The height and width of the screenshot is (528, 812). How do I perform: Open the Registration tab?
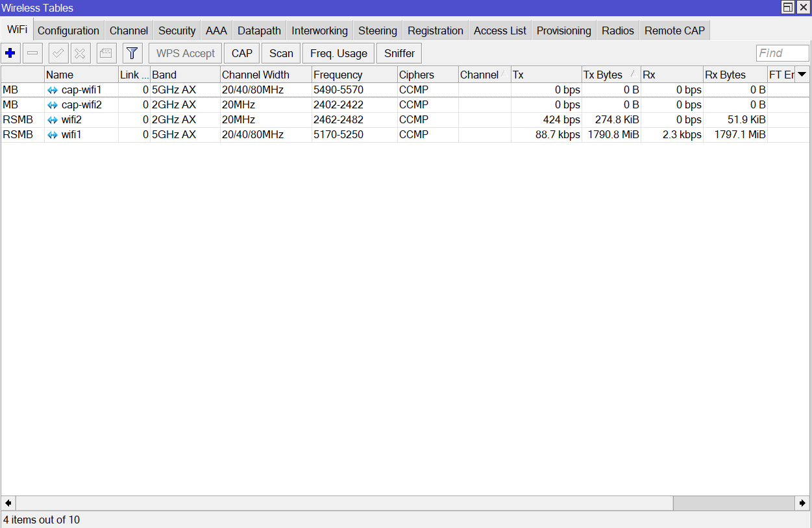click(x=436, y=30)
